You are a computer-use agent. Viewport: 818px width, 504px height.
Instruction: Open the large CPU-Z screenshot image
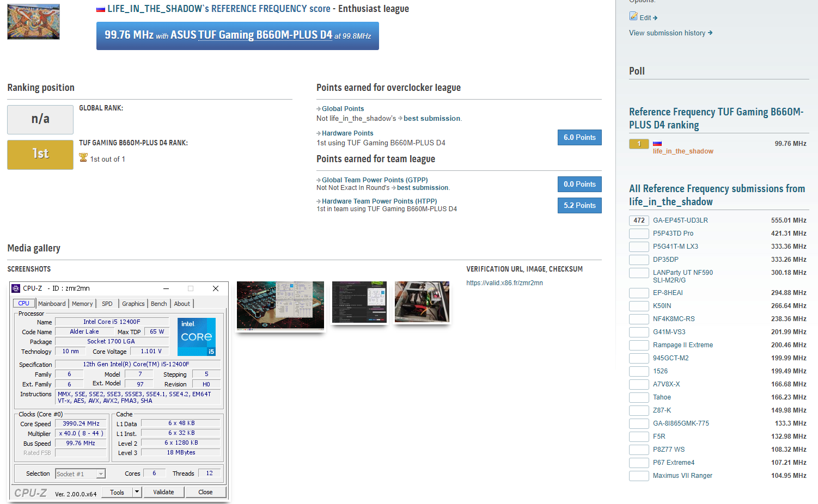[119, 392]
